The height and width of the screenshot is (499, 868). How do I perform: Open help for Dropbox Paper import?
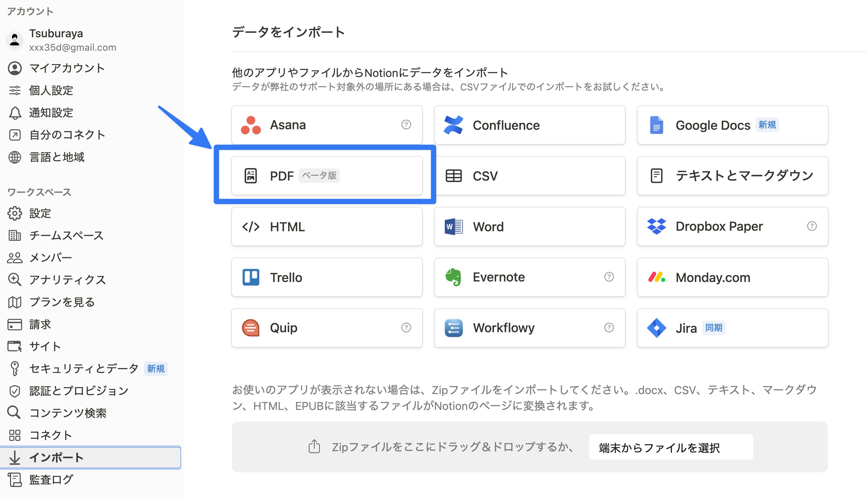pyautogui.click(x=811, y=226)
